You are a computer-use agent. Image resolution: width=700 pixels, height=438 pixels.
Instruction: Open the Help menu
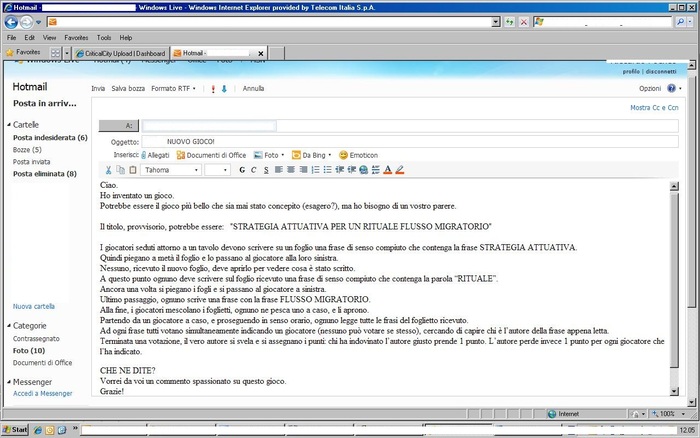click(125, 38)
